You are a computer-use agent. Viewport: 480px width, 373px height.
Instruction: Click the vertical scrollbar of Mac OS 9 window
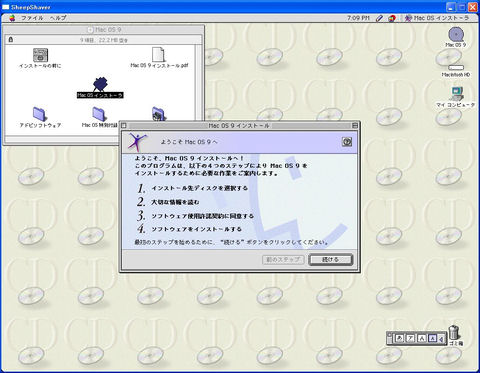tap(199, 82)
